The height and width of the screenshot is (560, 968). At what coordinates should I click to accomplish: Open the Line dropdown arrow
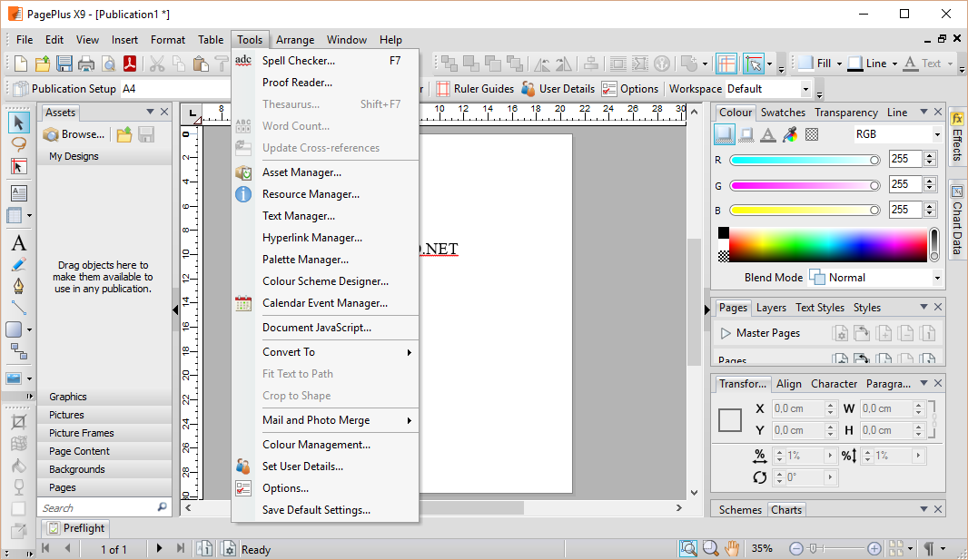[x=894, y=64]
